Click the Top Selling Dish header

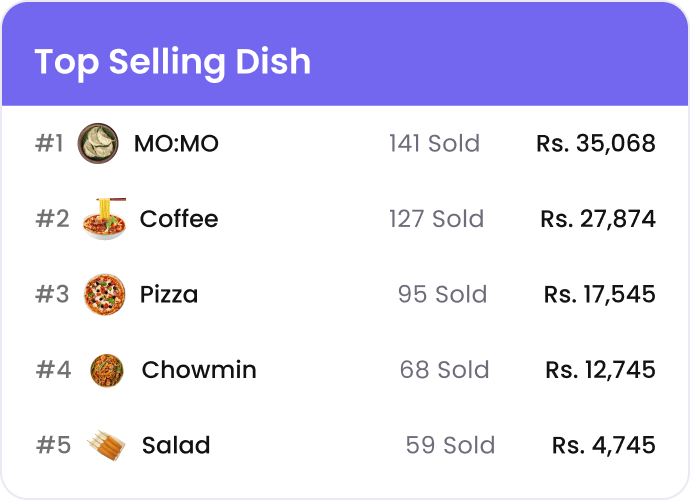172,62
